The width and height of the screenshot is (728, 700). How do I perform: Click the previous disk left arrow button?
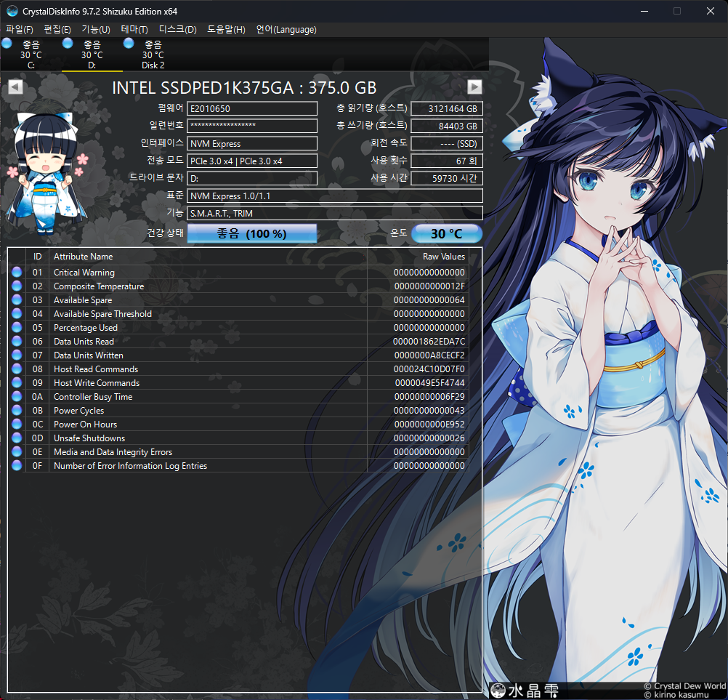(x=15, y=87)
